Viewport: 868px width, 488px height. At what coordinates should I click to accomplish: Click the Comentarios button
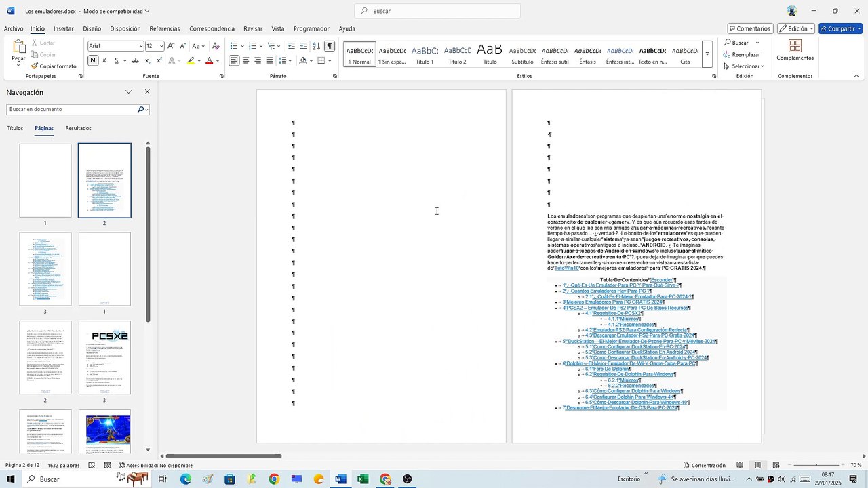(750, 28)
